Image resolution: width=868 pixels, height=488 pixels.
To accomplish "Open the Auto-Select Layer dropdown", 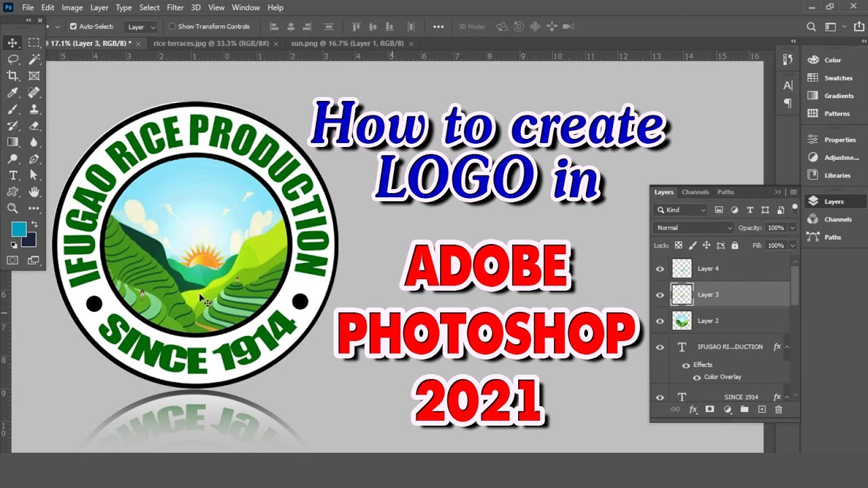I will [141, 26].
